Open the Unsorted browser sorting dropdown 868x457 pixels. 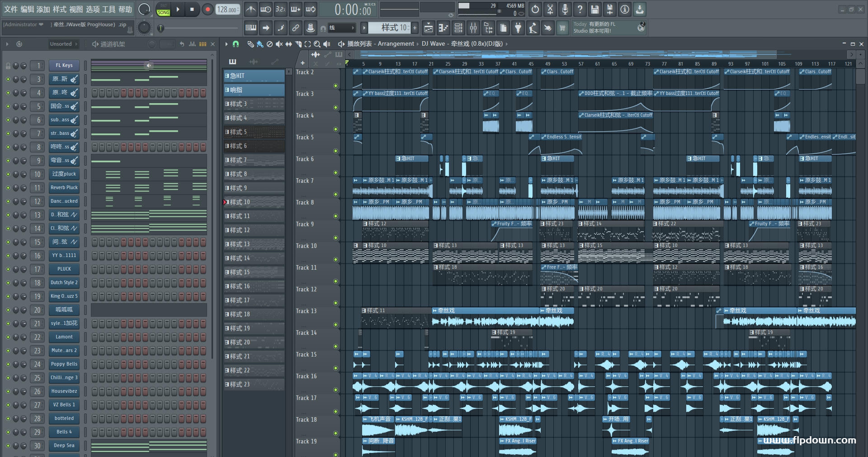point(63,44)
